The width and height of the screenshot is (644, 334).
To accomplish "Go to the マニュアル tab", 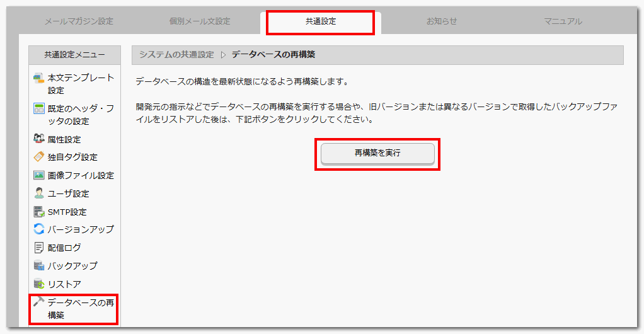I will click(x=563, y=21).
